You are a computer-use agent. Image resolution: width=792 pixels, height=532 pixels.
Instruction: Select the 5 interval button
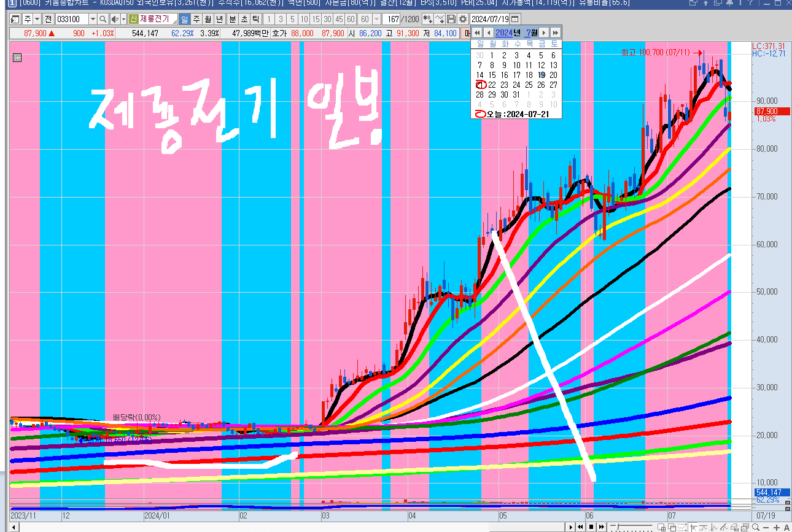tap(293, 19)
